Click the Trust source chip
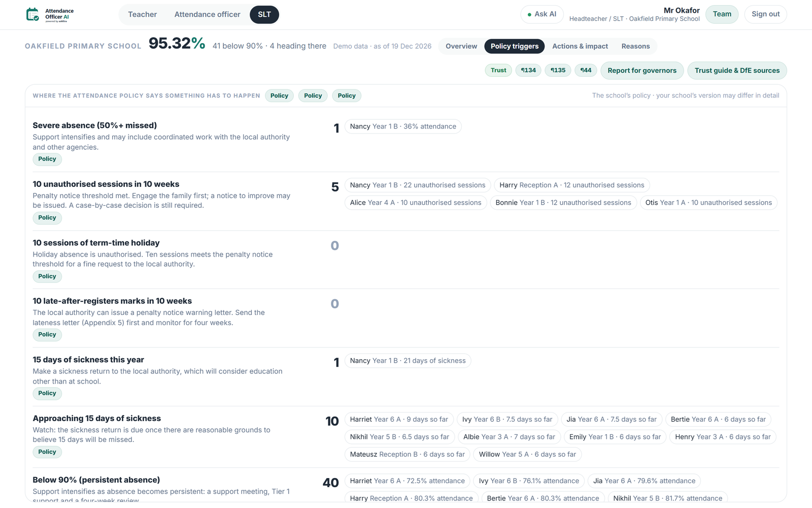The height and width of the screenshot is (508, 812). [x=498, y=70]
